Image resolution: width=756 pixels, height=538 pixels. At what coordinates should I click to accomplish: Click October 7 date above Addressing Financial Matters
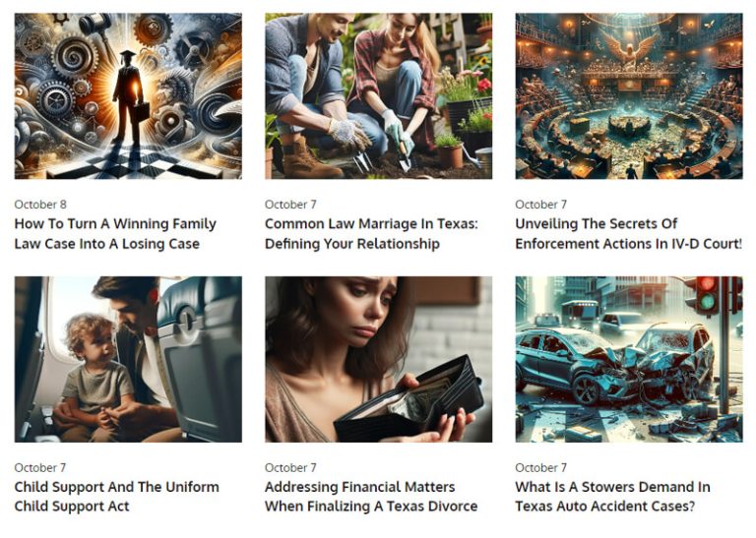(290, 468)
